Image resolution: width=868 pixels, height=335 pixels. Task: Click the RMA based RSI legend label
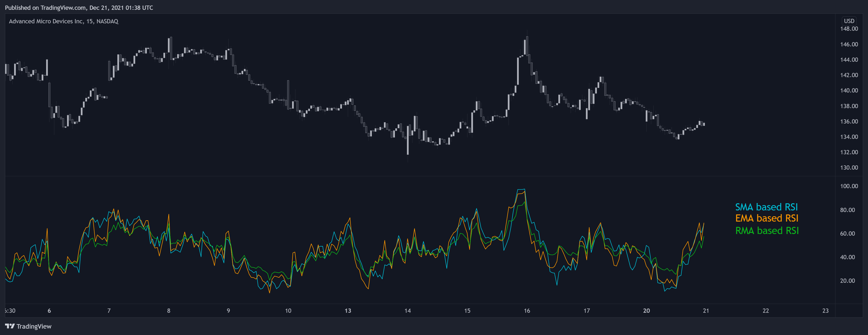(767, 230)
